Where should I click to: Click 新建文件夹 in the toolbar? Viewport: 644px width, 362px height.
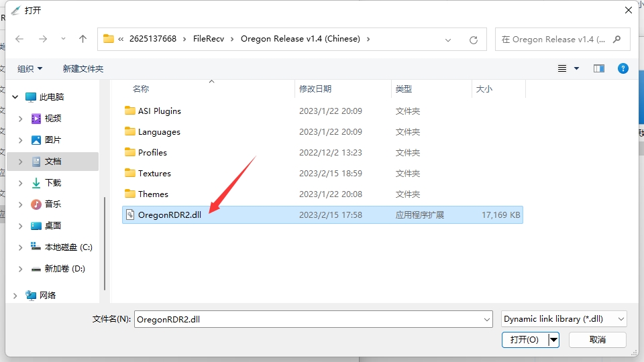[x=83, y=68]
